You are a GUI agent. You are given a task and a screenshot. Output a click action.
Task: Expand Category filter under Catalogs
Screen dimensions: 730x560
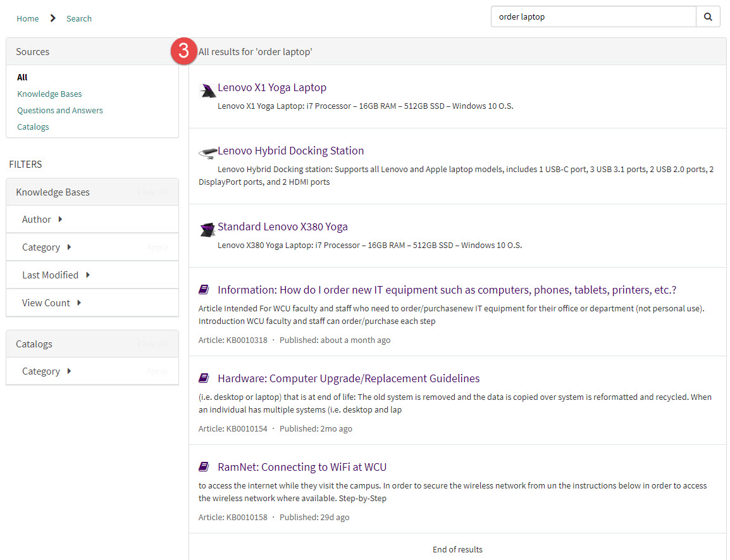click(46, 371)
